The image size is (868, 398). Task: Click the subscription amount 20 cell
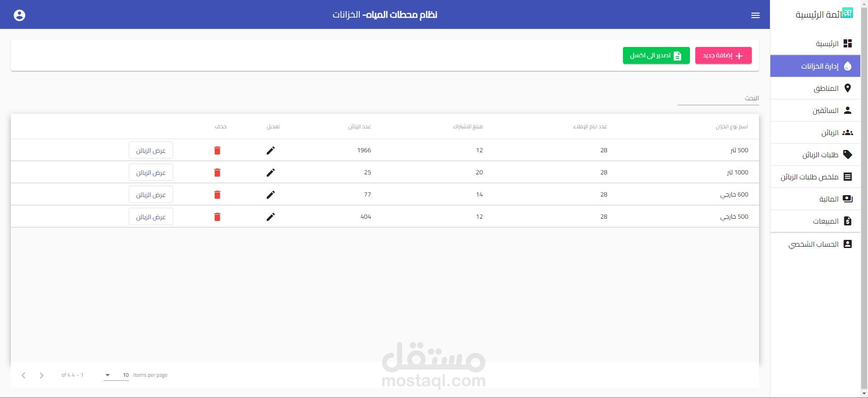tap(479, 172)
